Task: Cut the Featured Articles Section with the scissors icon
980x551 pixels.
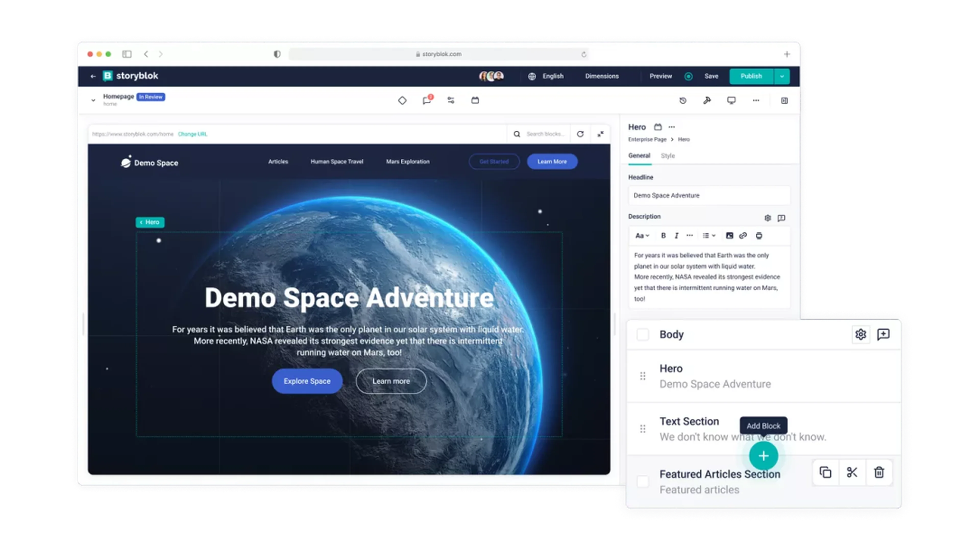Action: [852, 472]
